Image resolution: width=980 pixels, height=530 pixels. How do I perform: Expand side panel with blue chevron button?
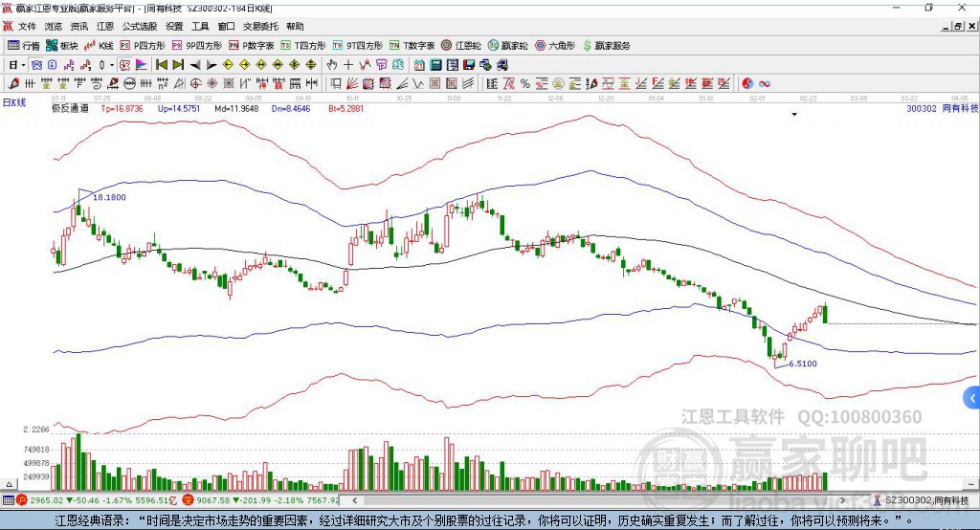click(x=972, y=398)
